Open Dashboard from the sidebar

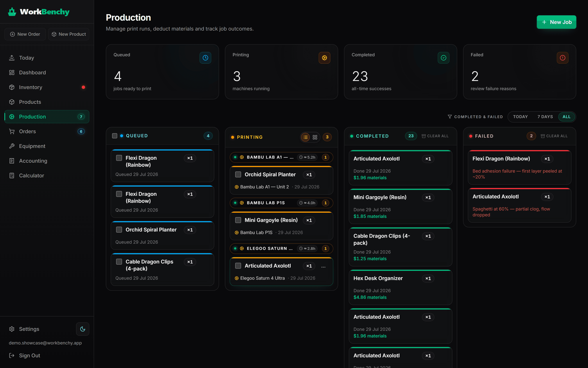point(47,72)
